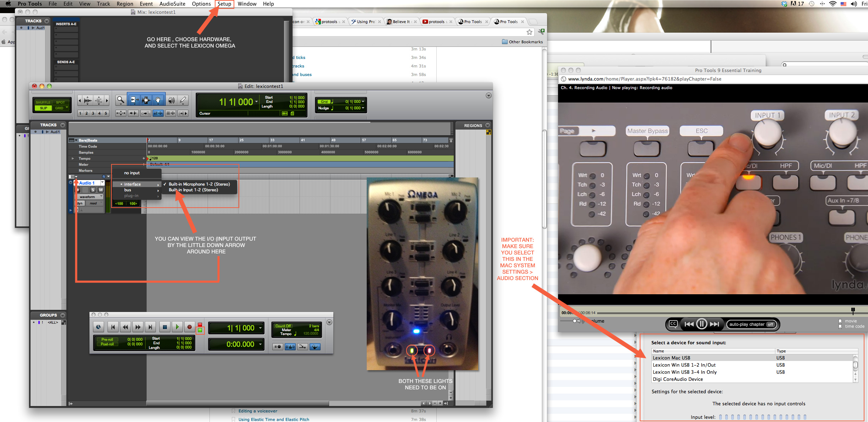The height and width of the screenshot is (422, 868).
Task: Click the horizontal audio zoom waveform button
Action: (x=88, y=101)
